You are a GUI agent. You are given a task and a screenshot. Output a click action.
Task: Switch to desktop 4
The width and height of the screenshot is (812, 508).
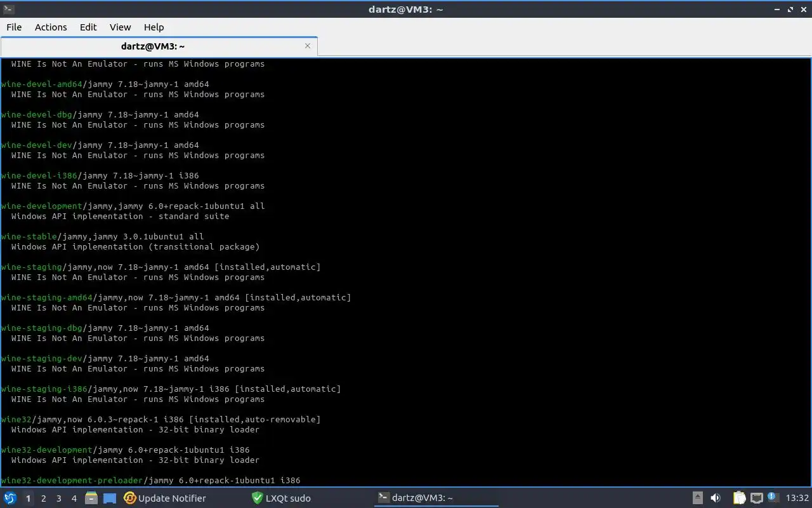click(74, 498)
